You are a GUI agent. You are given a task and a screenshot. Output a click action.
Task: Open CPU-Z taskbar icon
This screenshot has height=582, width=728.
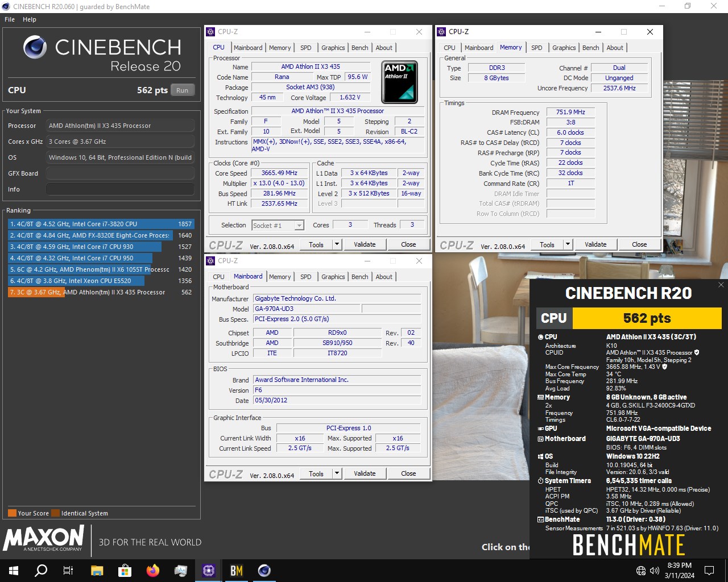click(x=209, y=571)
